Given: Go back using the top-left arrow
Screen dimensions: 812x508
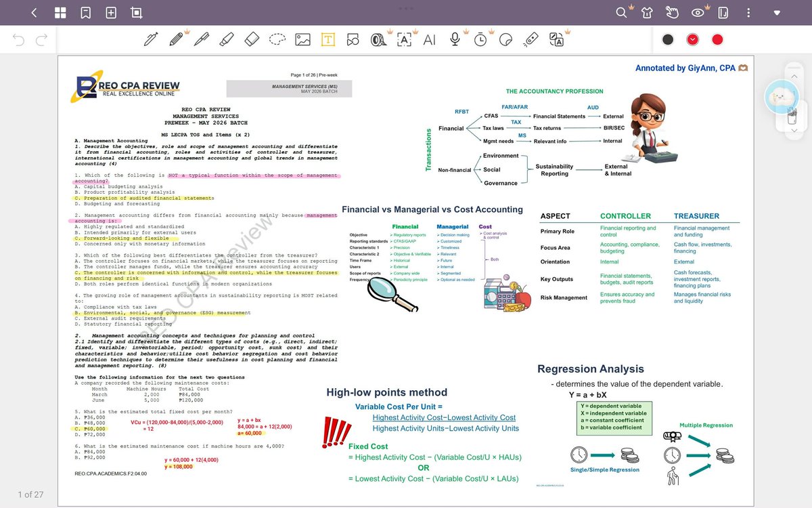Looking at the screenshot, I should point(34,13).
